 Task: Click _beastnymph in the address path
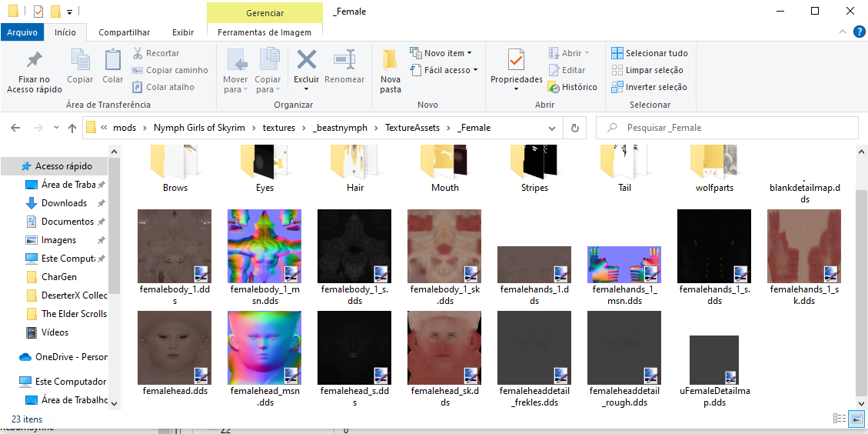(340, 128)
